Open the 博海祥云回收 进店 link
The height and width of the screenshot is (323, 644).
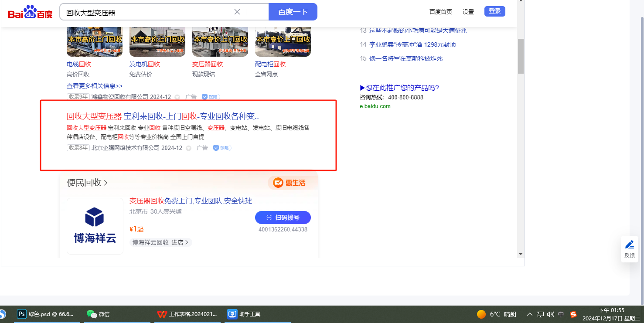pyautogui.click(x=160, y=242)
